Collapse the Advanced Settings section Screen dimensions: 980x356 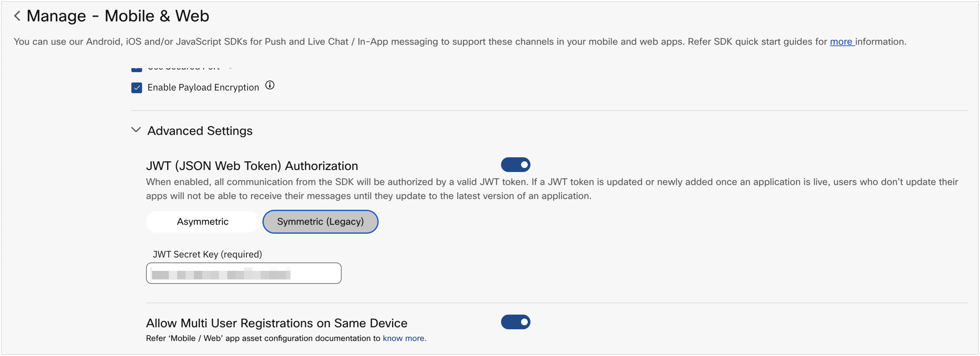pos(136,130)
